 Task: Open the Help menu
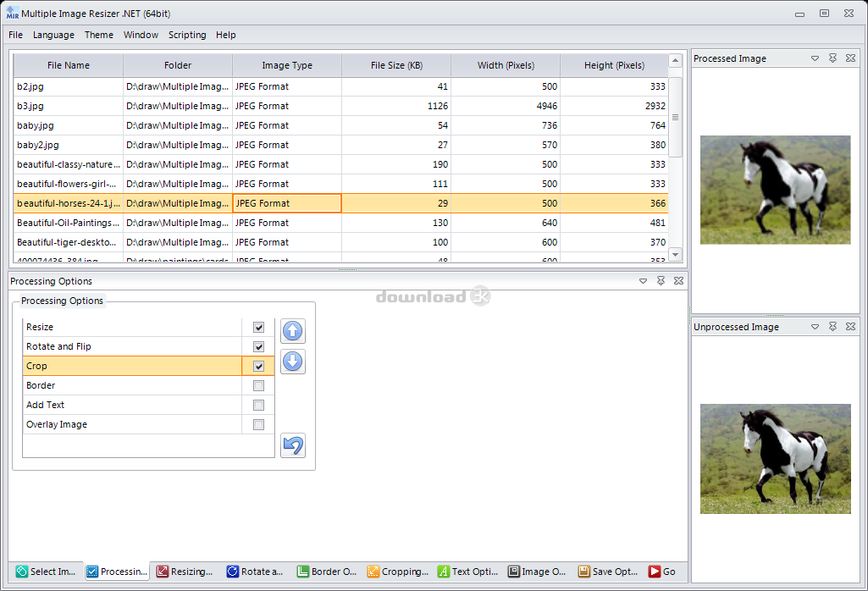tap(226, 35)
